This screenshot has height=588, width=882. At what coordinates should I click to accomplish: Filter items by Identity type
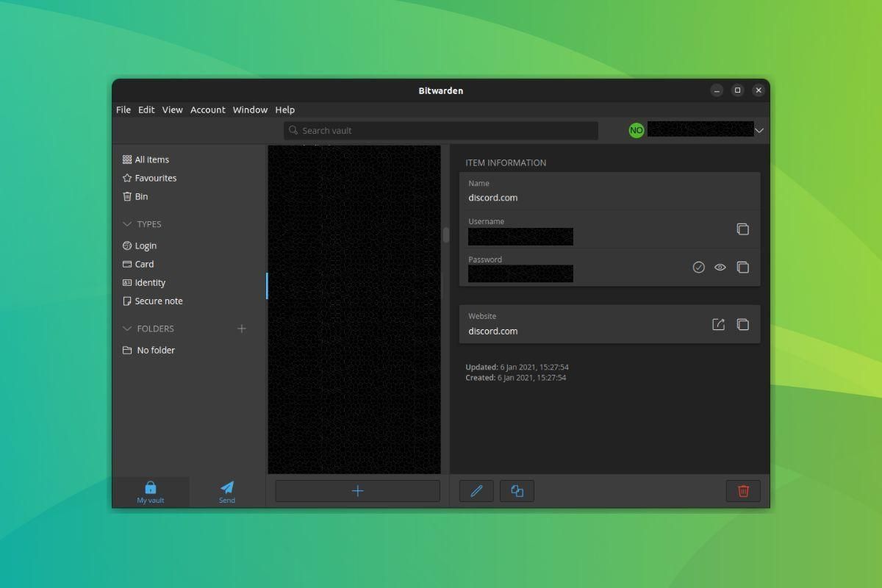[144, 282]
